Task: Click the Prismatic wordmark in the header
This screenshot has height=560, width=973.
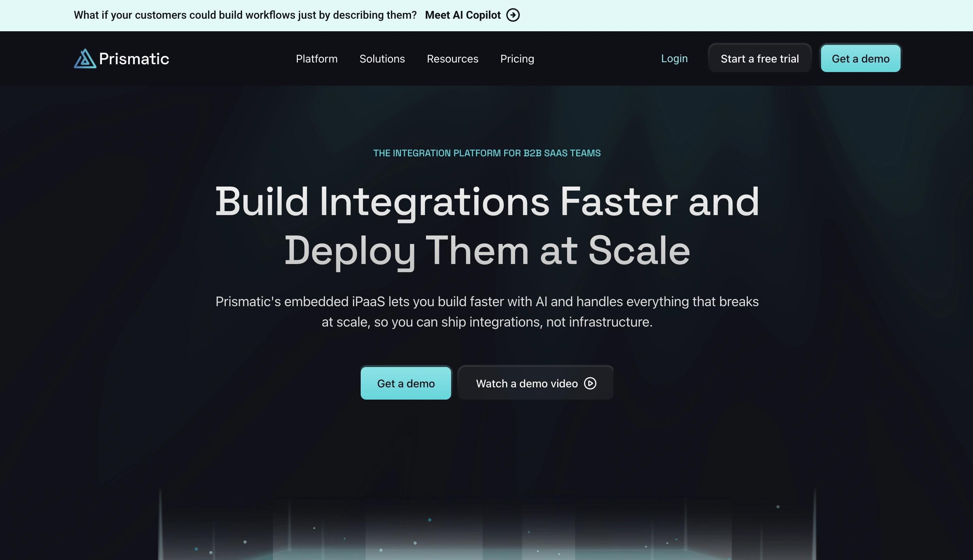Action: [x=134, y=59]
